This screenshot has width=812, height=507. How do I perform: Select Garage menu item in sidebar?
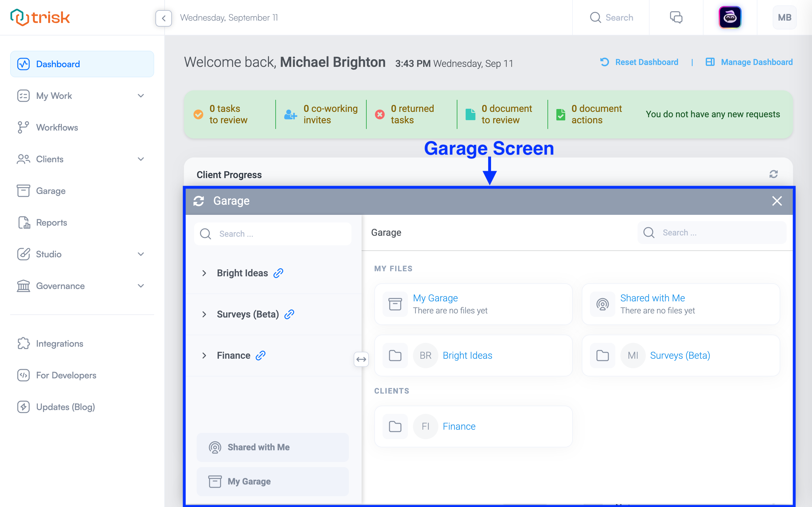[x=50, y=190]
